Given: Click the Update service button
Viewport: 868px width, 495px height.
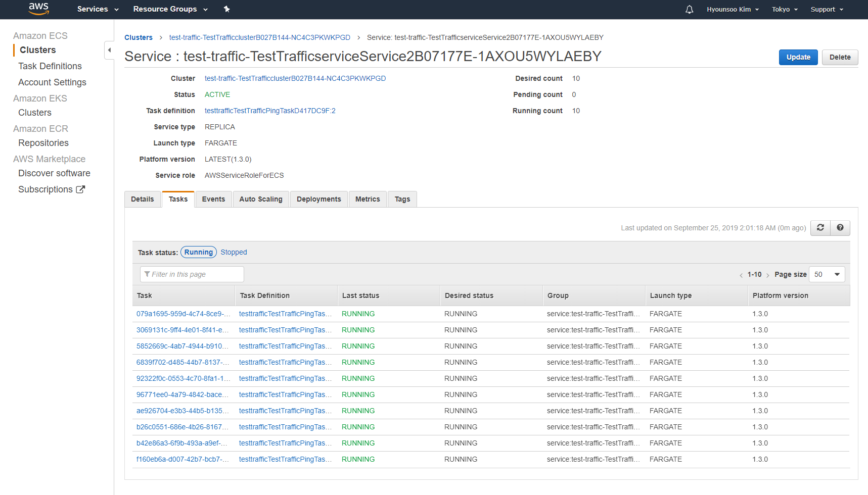Looking at the screenshot, I should point(798,57).
